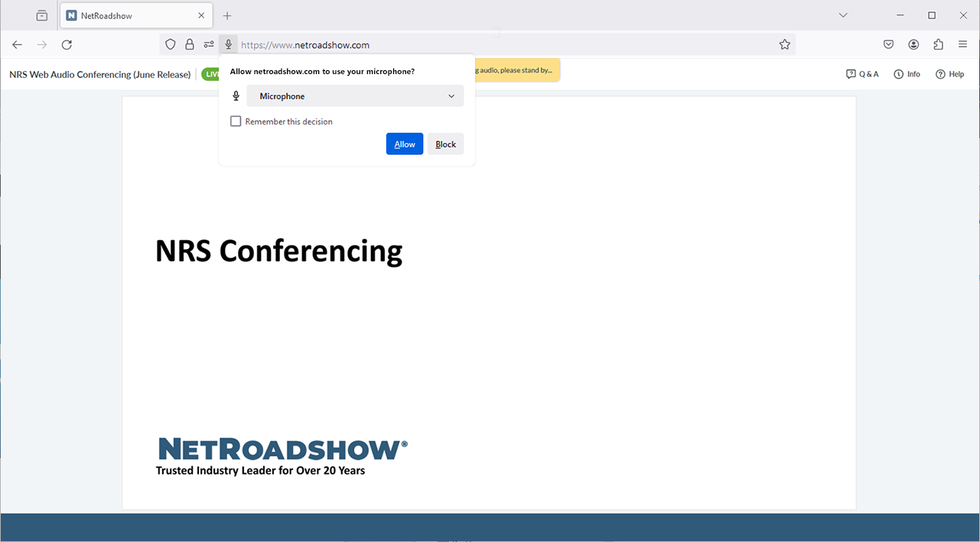Block microphone access
The image size is (980, 542).
point(445,144)
